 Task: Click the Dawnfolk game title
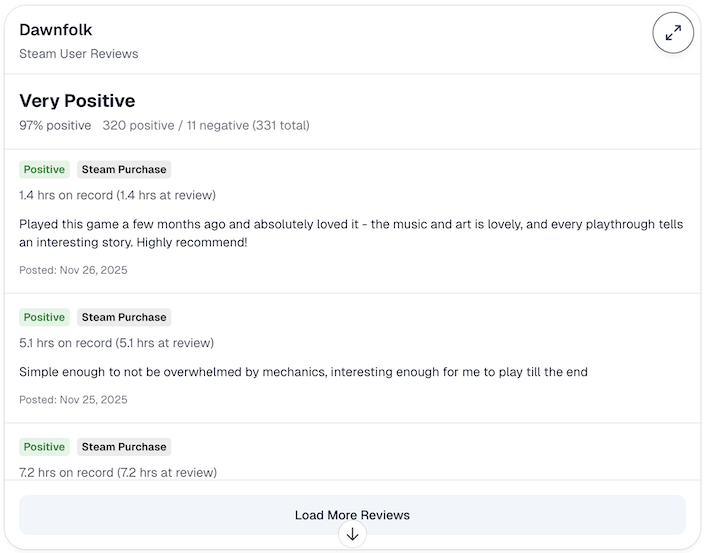coord(56,30)
